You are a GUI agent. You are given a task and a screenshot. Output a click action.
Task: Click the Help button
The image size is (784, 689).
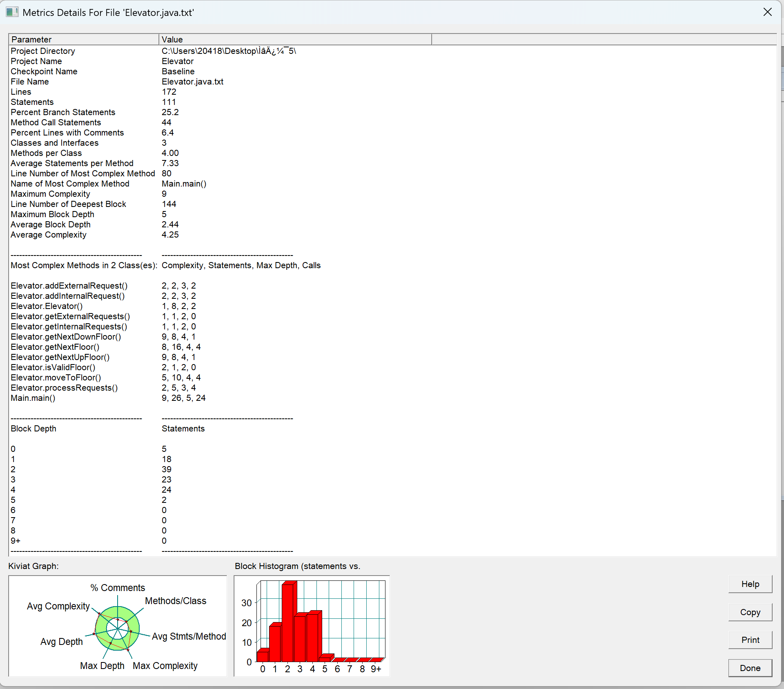750,584
